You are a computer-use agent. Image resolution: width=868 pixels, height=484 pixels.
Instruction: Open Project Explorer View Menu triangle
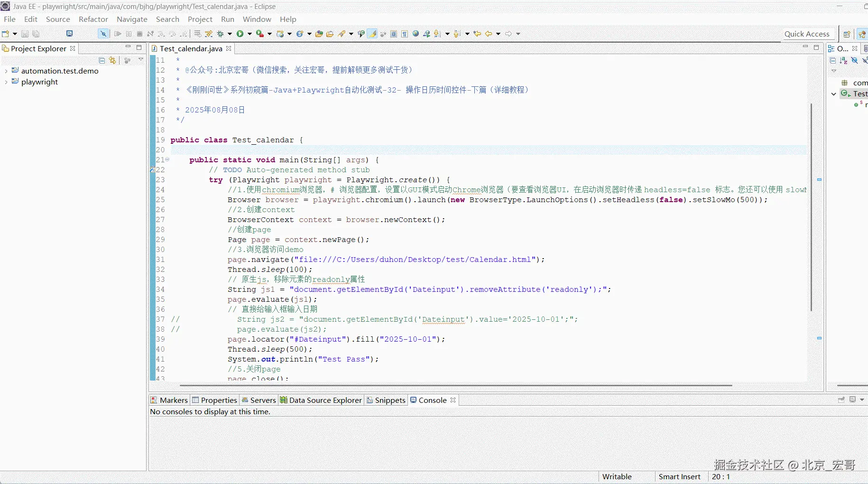141,60
